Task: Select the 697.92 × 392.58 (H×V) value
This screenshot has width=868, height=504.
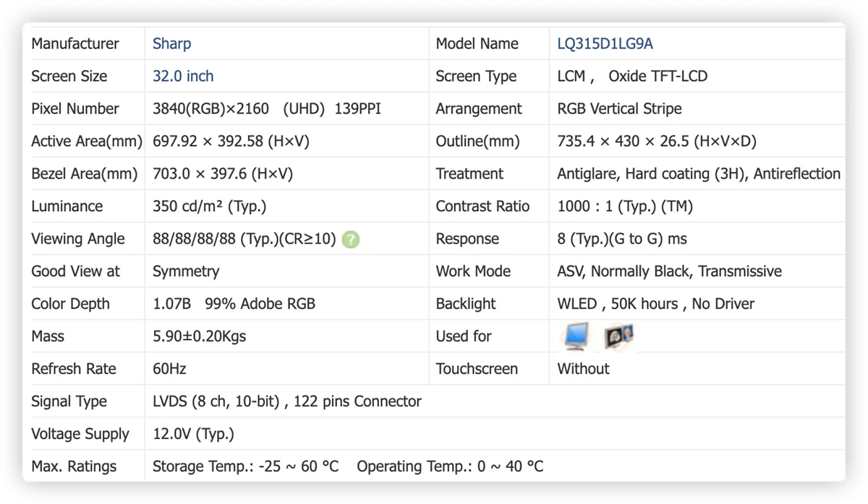Action: (231, 141)
